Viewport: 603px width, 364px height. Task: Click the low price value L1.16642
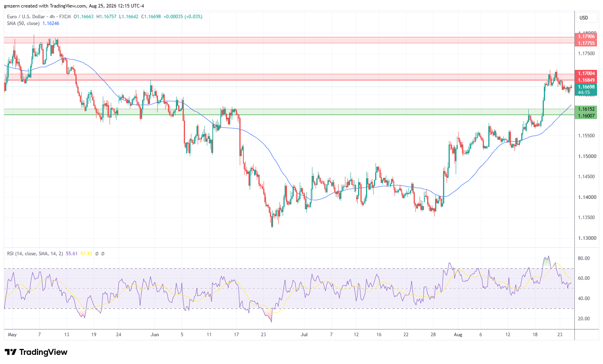click(x=129, y=17)
